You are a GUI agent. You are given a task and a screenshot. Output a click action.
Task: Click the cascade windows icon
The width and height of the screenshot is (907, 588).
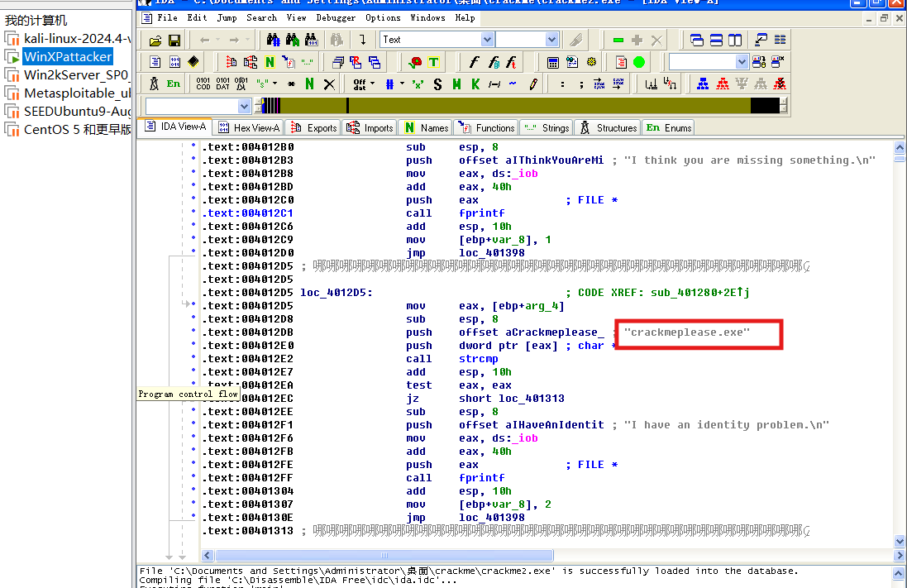pos(697,40)
